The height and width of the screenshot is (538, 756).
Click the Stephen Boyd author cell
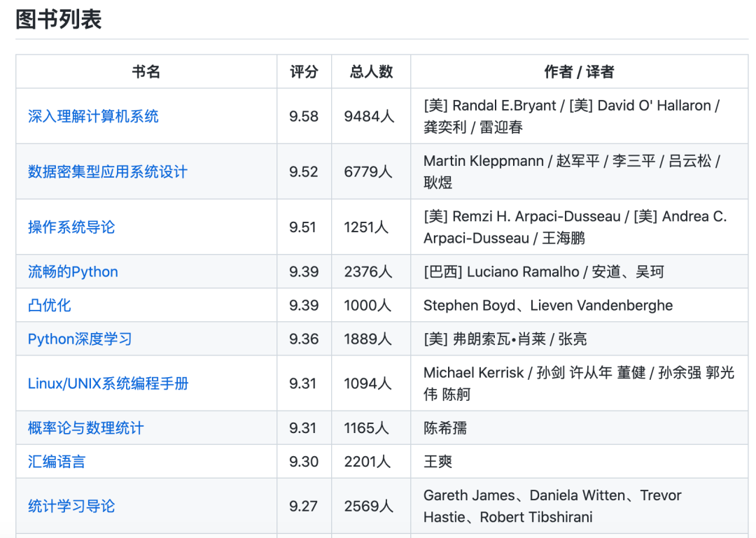[x=579, y=305]
